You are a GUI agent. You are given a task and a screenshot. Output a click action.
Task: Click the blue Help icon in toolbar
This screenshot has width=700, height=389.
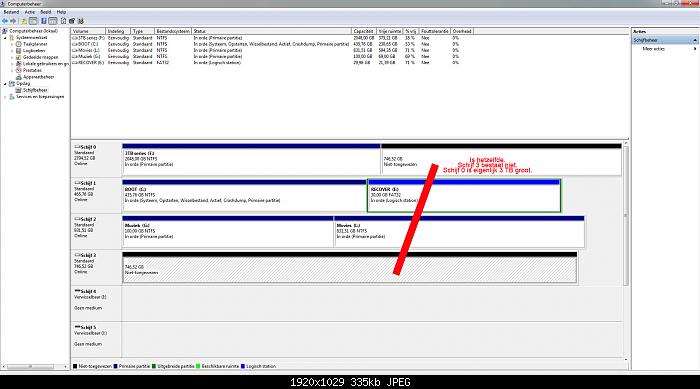point(44,21)
